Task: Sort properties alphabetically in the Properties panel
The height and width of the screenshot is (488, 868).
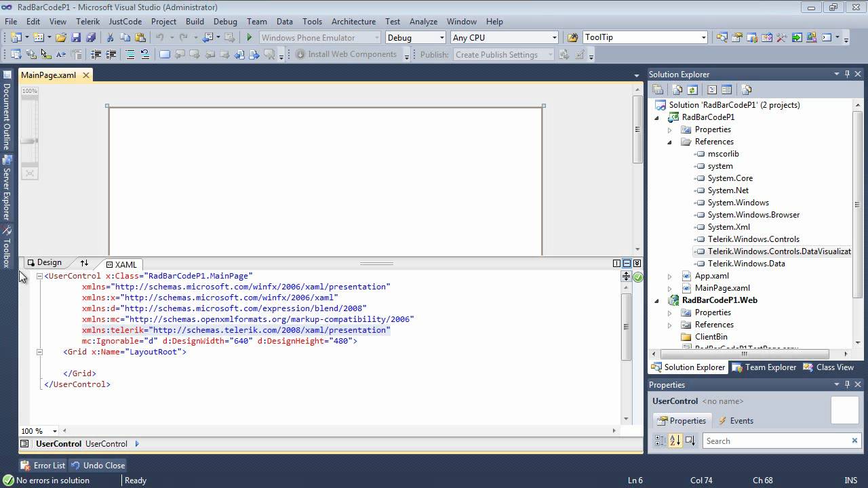Action: pos(675,441)
